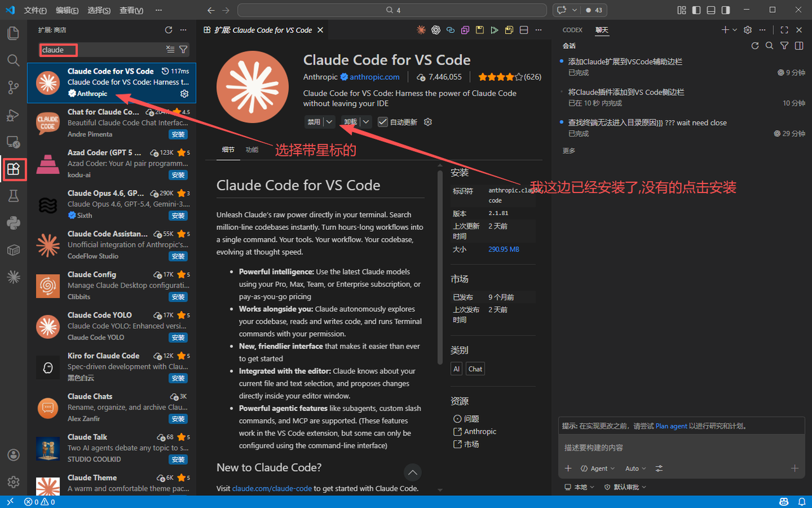Open the Manage gear in activity bar
The height and width of the screenshot is (508, 812).
tap(13, 482)
